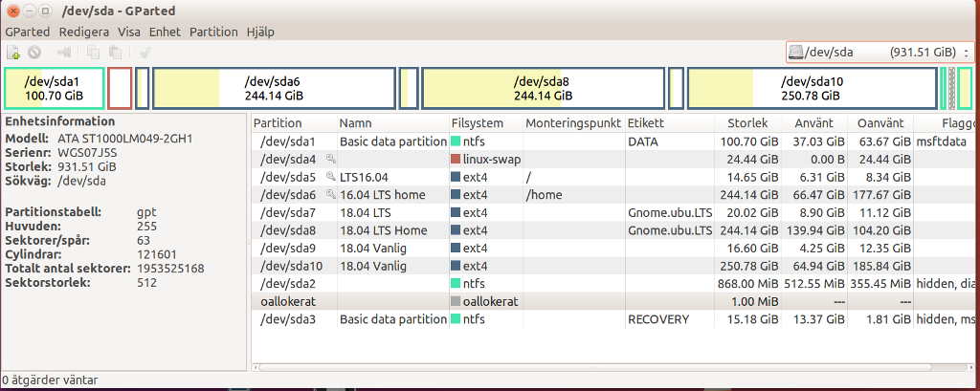Click the gray oallokerat color swatch

pos(456,302)
